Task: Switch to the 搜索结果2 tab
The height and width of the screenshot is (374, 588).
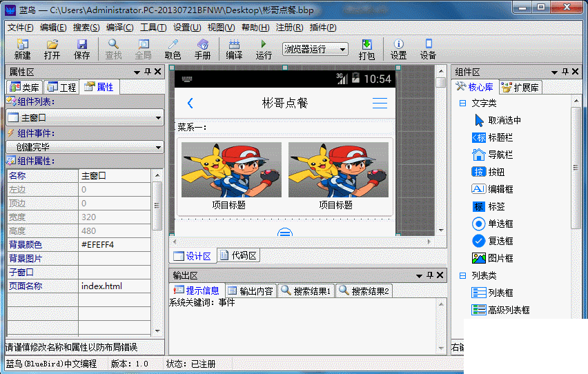Action: pos(364,291)
